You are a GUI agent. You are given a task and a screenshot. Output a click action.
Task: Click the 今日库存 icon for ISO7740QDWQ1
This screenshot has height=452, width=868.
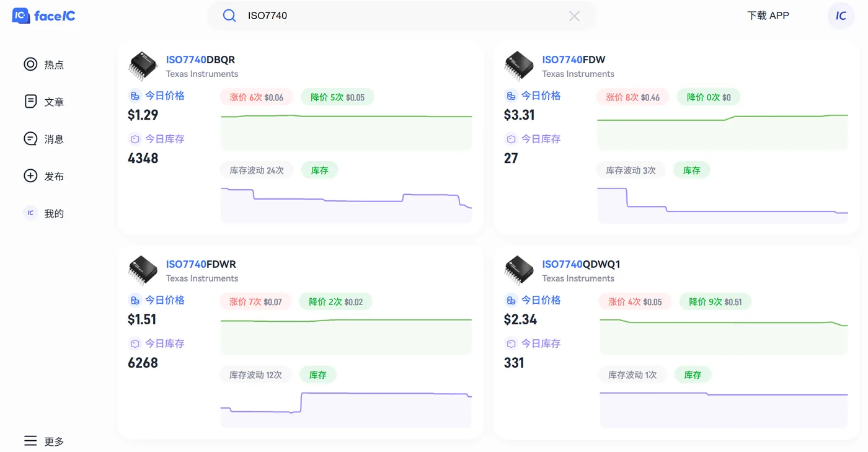click(x=511, y=343)
